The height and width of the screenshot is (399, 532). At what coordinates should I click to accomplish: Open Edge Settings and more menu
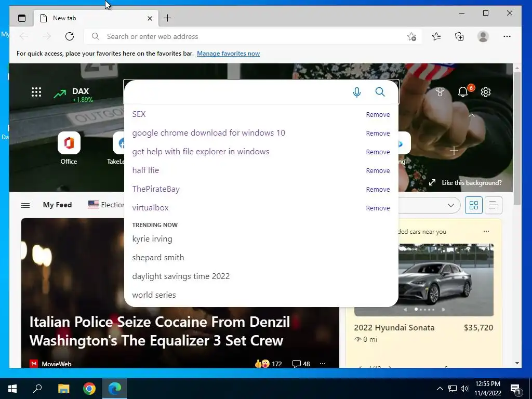tap(507, 36)
